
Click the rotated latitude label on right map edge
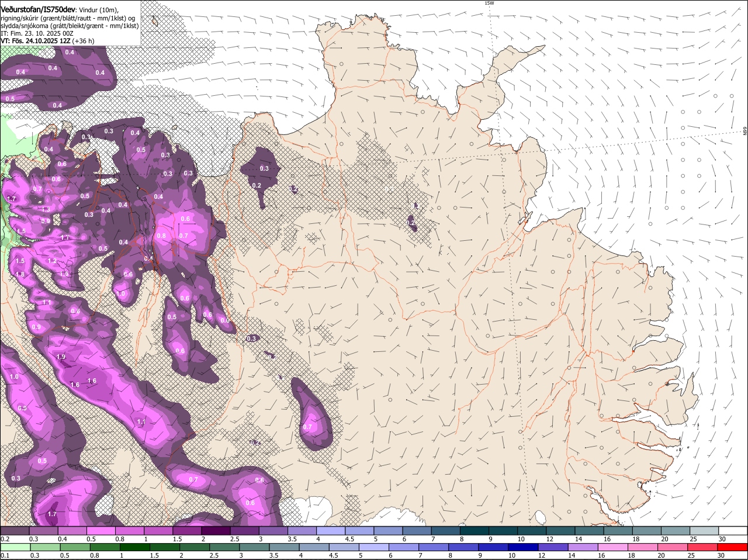point(745,132)
